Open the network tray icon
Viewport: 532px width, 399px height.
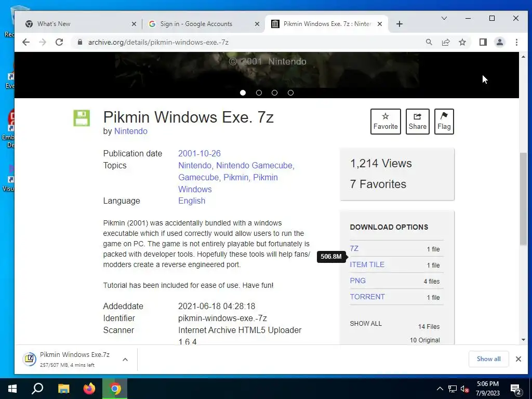coord(453,389)
